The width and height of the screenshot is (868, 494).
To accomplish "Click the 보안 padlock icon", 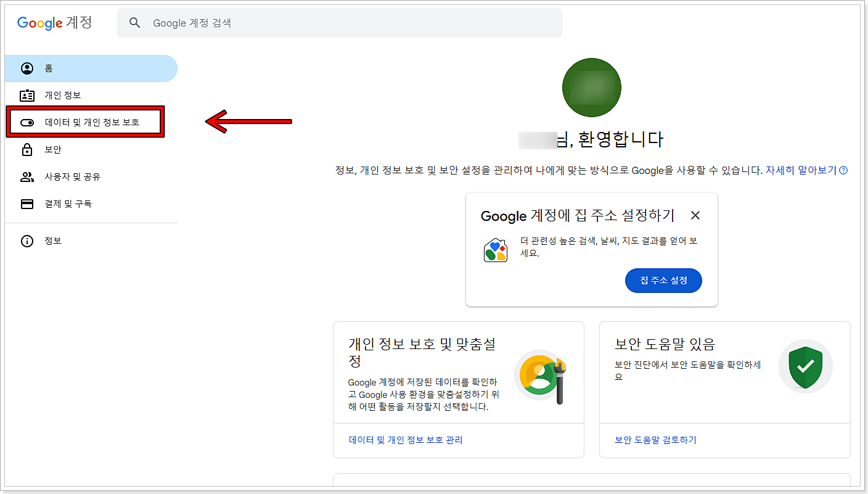I will tap(27, 149).
